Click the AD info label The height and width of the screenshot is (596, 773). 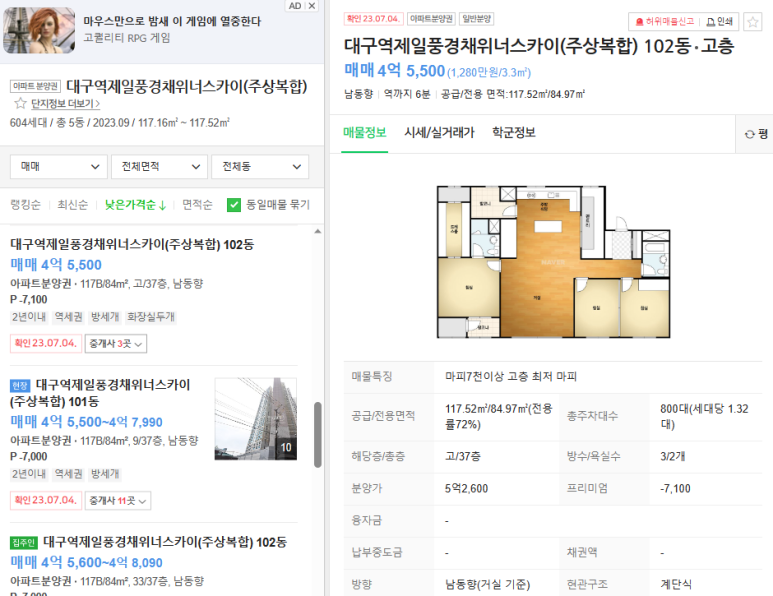295,6
